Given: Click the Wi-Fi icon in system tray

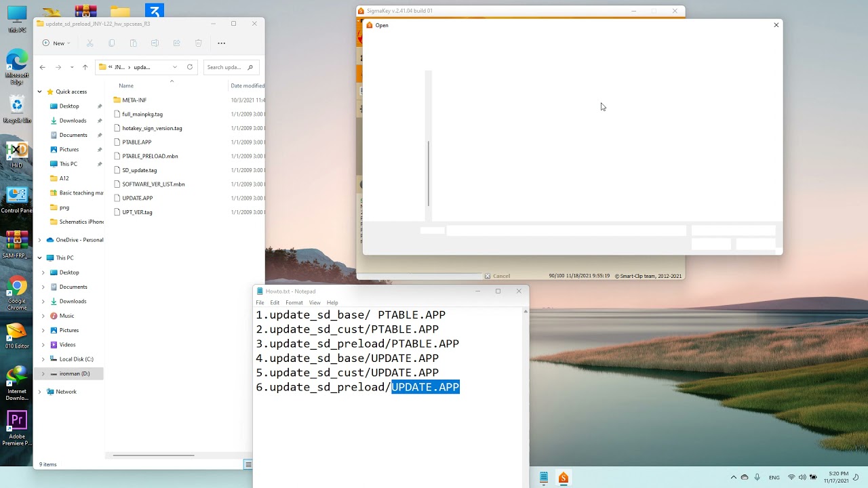Looking at the screenshot, I should pyautogui.click(x=791, y=477).
